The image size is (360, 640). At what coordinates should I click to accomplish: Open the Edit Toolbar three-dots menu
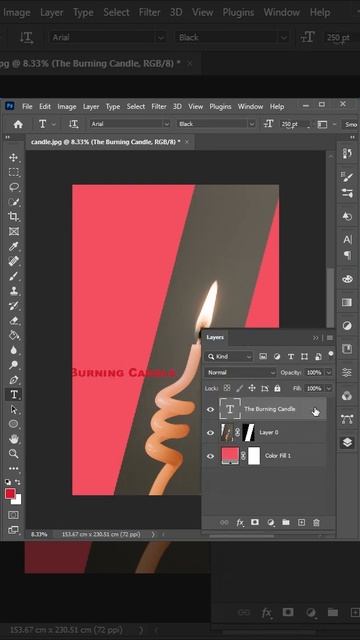[x=13, y=468]
